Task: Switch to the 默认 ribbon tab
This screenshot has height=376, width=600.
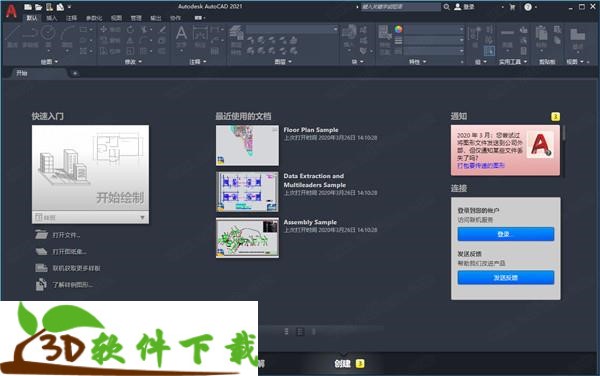Action: tap(32, 18)
